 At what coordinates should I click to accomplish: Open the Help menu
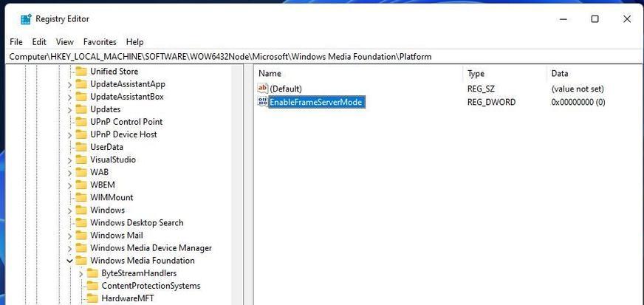click(134, 42)
